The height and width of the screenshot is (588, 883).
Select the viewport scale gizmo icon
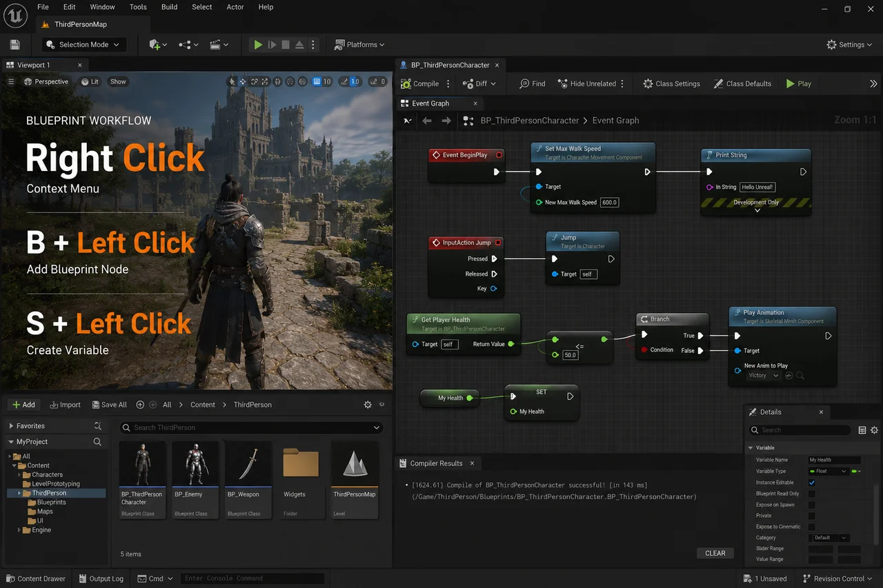[266, 81]
